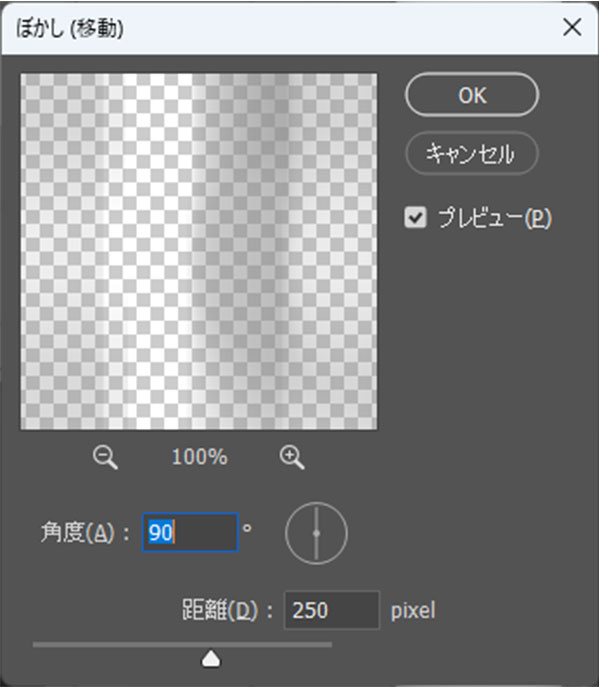This screenshot has width=599, height=687.
Task: Click the pixel unit label
Action: coord(413,610)
